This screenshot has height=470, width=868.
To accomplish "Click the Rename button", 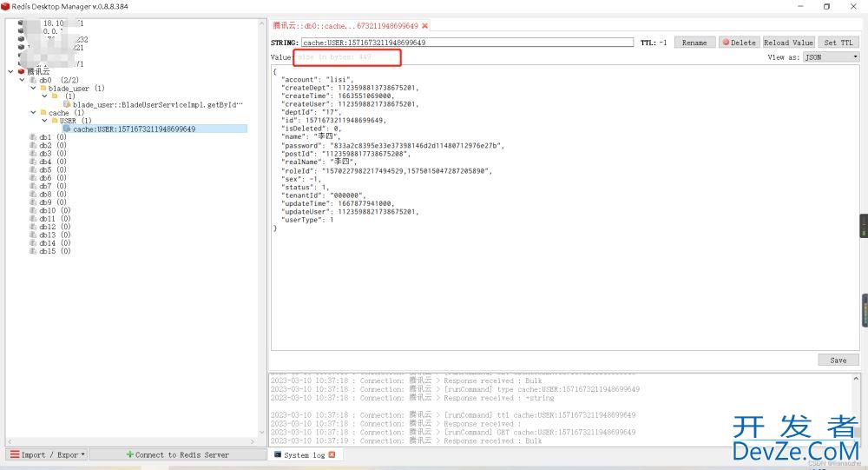I will tap(694, 42).
